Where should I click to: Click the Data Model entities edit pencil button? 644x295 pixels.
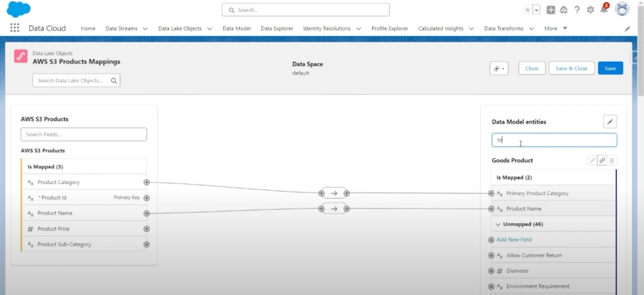tap(610, 122)
